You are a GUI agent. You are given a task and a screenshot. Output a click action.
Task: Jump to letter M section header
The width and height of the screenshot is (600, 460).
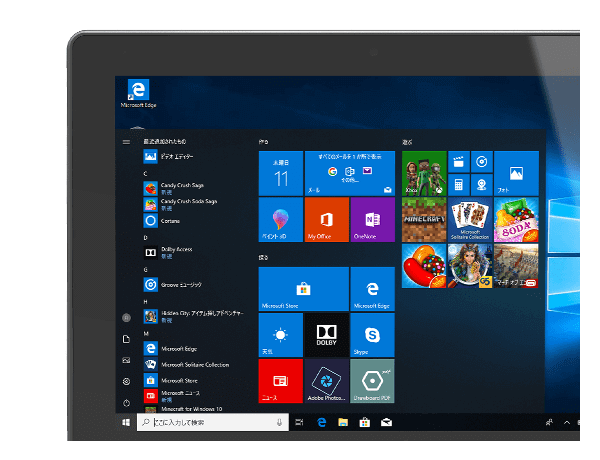tap(146, 334)
